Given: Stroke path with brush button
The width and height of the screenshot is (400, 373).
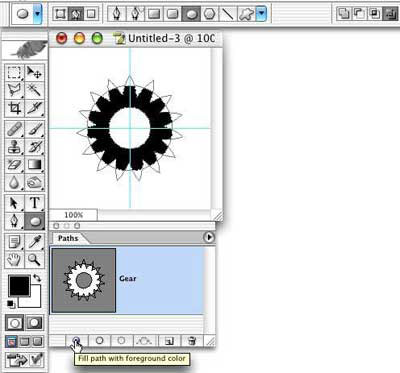Looking at the screenshot, I should pos(99,341).
